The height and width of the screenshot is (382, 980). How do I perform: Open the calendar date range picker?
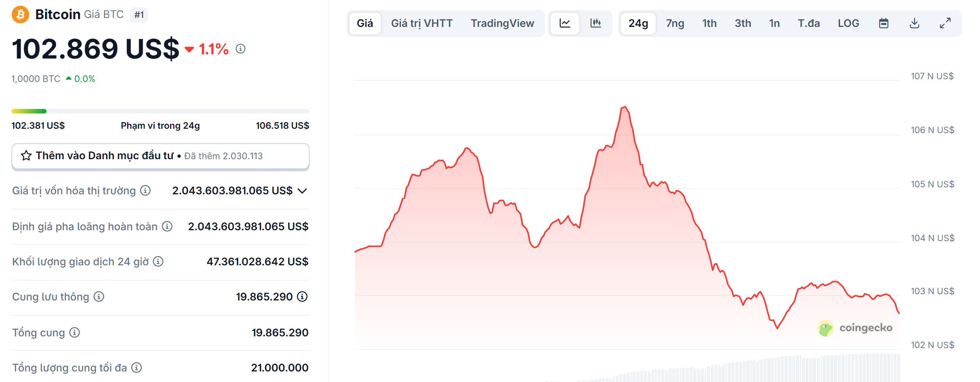pyautogui.click(x=884, y=23)
